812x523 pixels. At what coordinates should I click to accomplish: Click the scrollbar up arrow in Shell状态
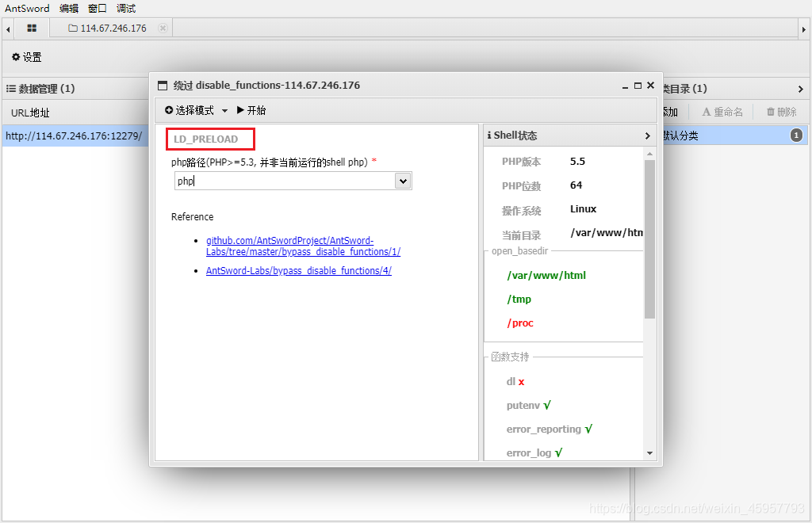[x=649, y=154]
